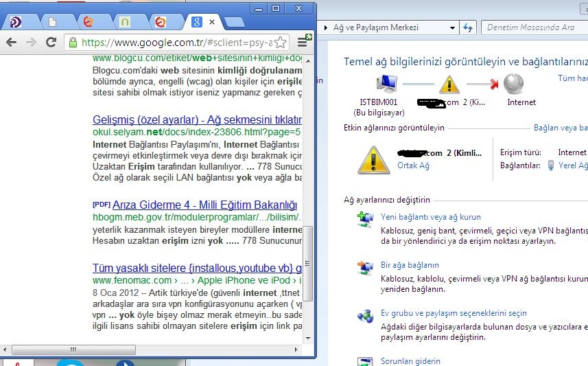Open the Chrome menu (three lines icon)
This screenshot has width=588, height=366.
tap(303, 42)
